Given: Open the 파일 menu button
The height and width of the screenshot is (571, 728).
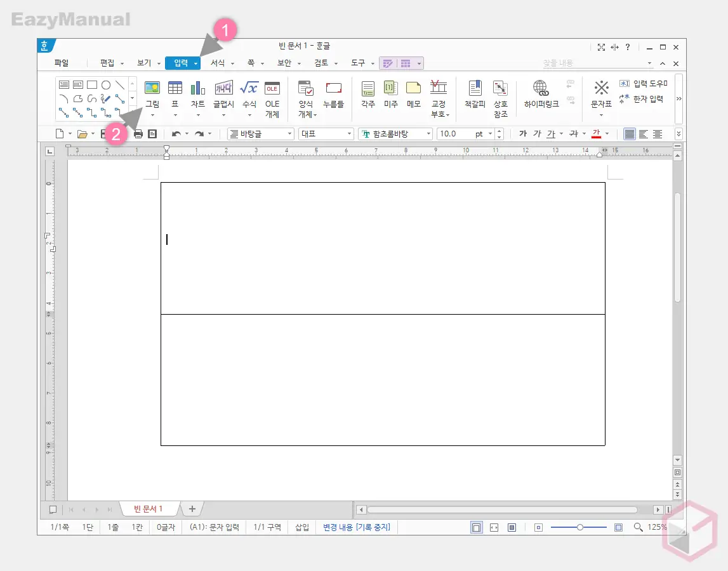Looking at the screenshot, I should pos(62,63).
